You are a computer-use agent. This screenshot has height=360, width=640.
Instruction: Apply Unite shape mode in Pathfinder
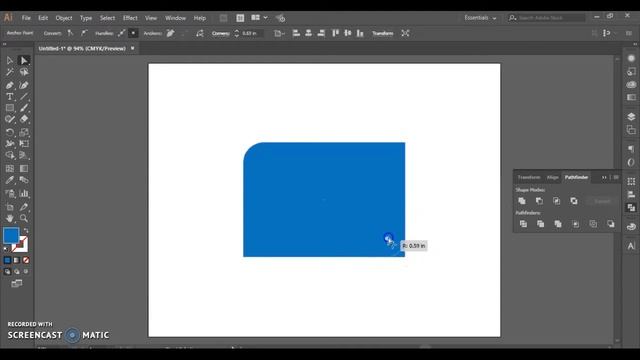pos(522,201)
